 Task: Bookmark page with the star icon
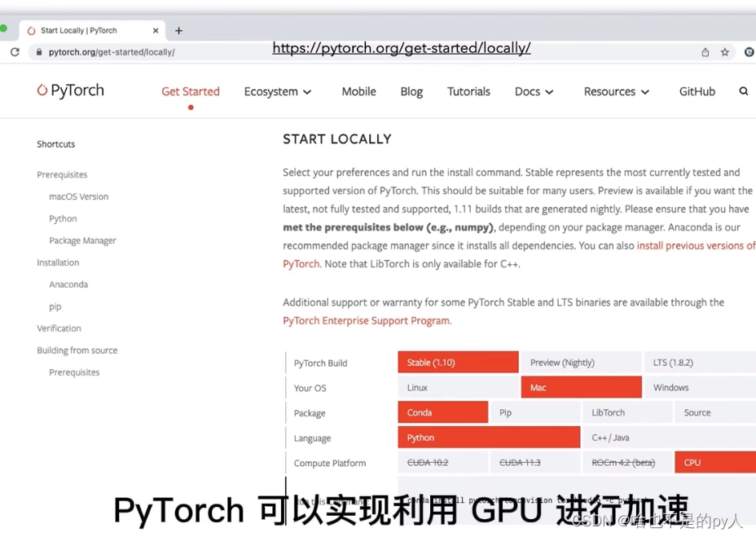tap(725, 52)
